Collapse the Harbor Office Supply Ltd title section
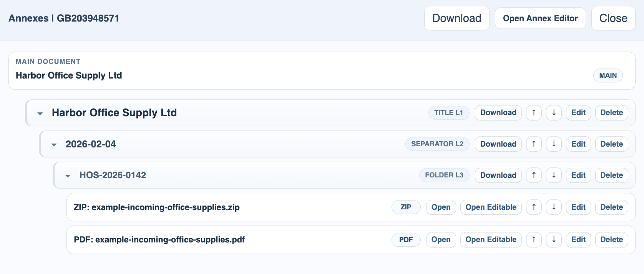644x274 pixels. [40, 114]
